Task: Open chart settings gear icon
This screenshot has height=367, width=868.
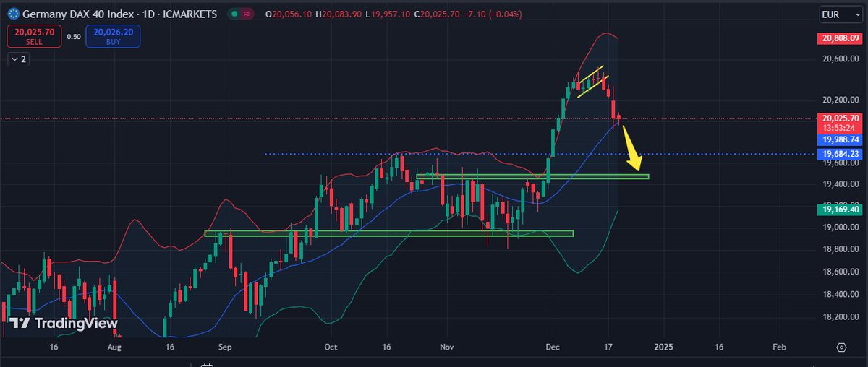Action: pos(841,347)
